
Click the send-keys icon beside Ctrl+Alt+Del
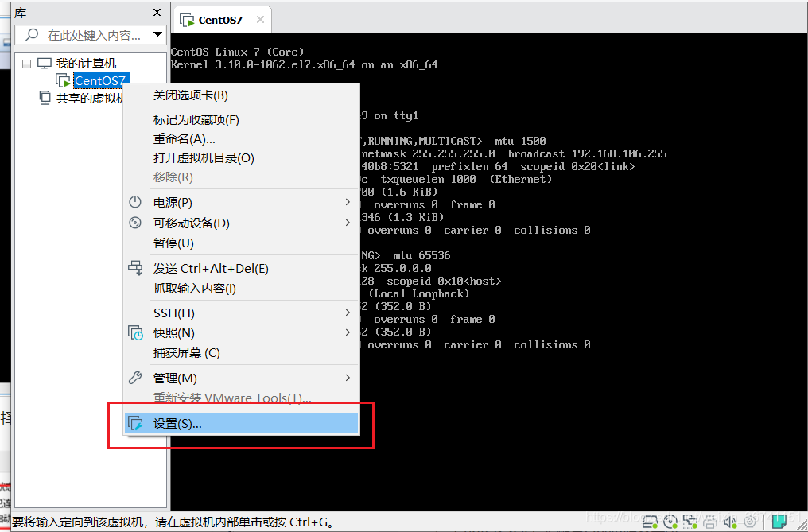[135, 268]
